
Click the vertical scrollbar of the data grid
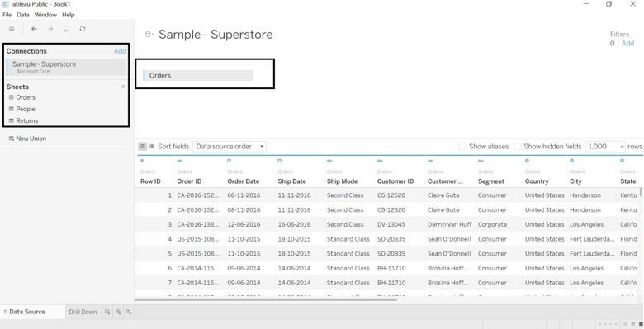pyautogui.click(x=641, y=193)
